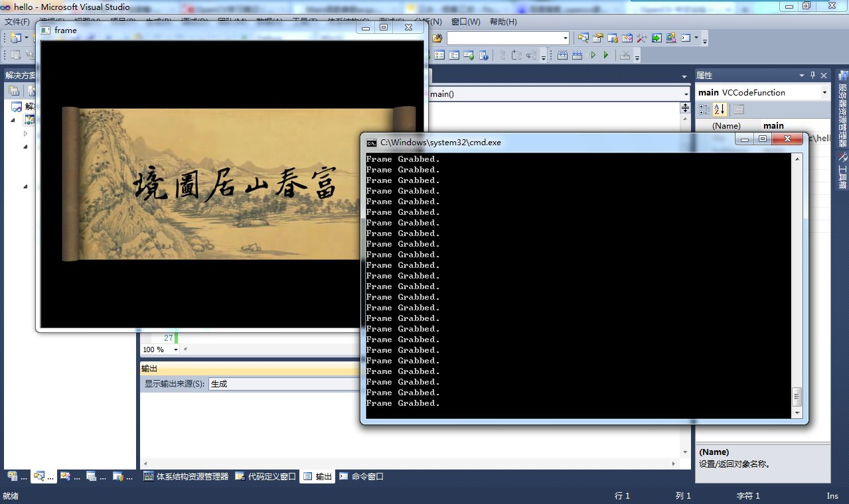The image size is (849, 504).
Task: Open the main() member dropdown
Action: pos(686,94)
